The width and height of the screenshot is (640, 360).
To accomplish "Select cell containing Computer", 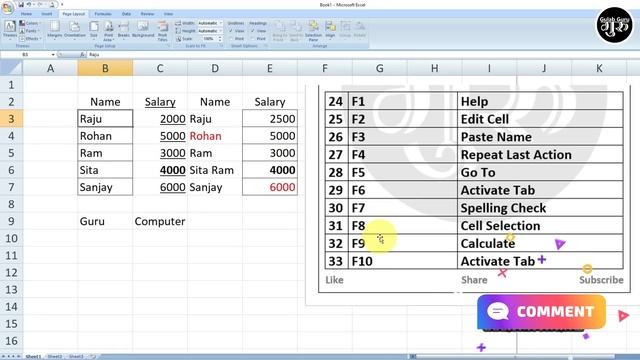I will point(160,221).
